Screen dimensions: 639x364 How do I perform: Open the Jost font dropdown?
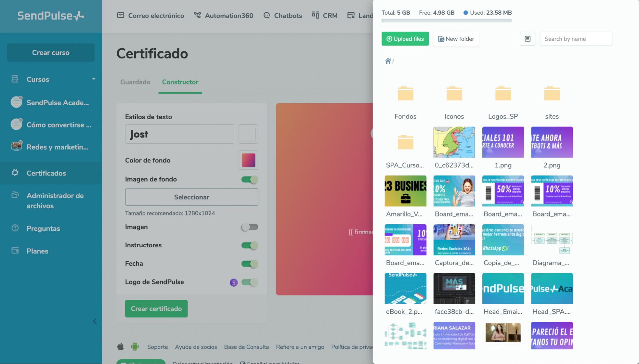179,134
